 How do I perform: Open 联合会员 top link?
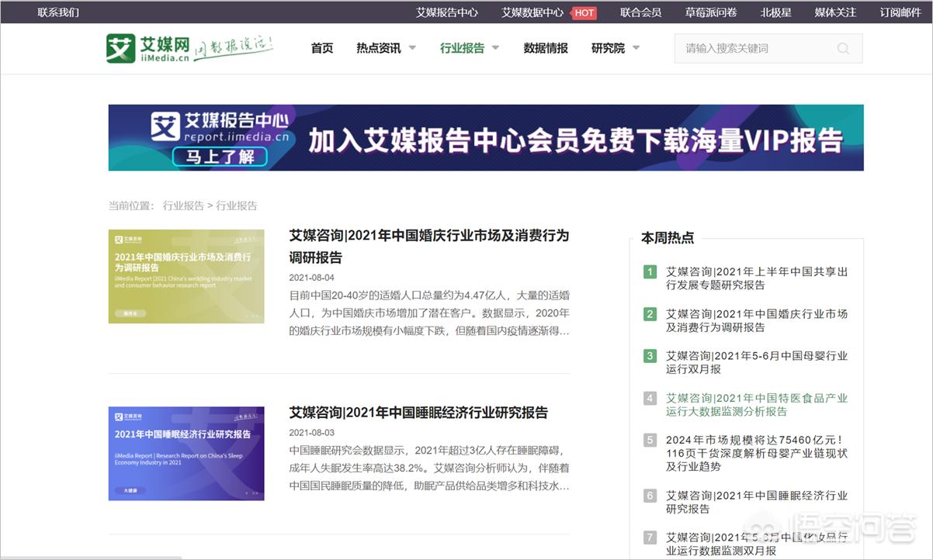pos(640,12)
